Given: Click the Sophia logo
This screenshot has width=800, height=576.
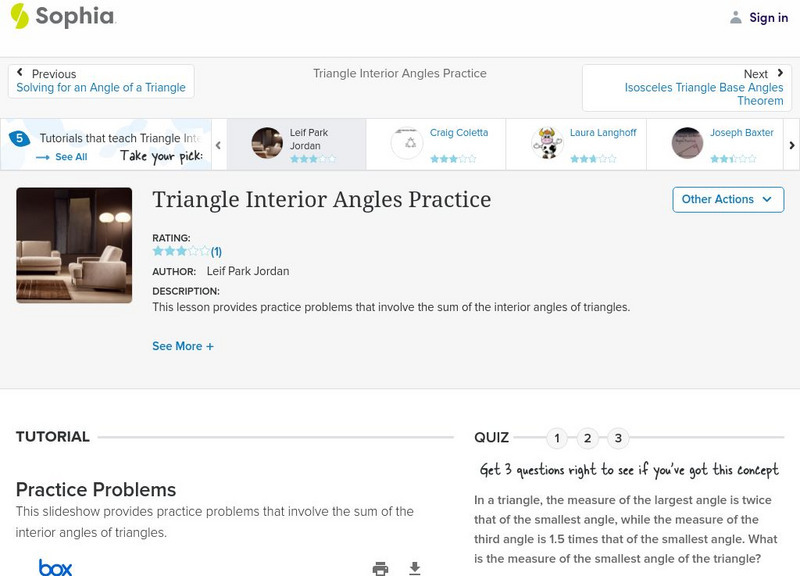Looking at the screenshot, I should point(61,16).
